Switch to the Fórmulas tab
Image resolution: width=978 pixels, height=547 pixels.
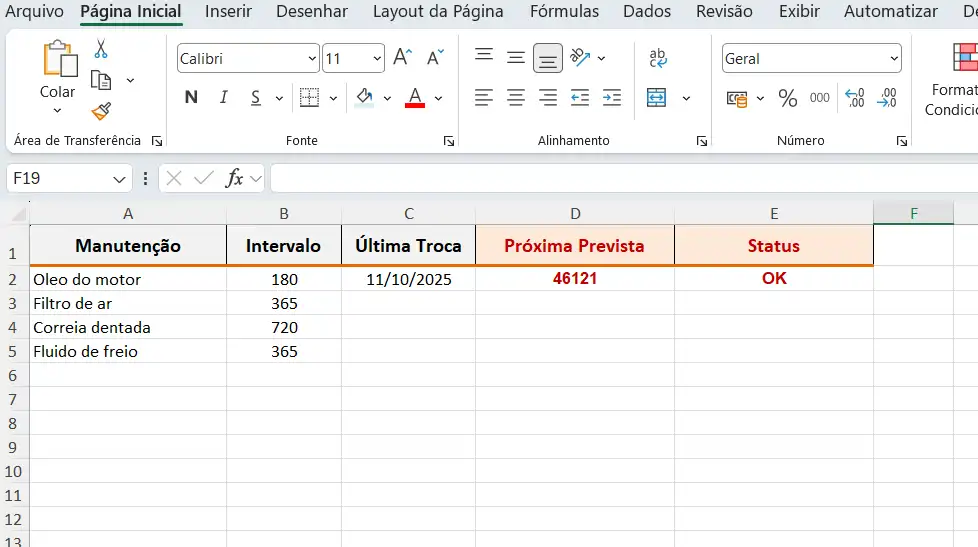(564, 12)
